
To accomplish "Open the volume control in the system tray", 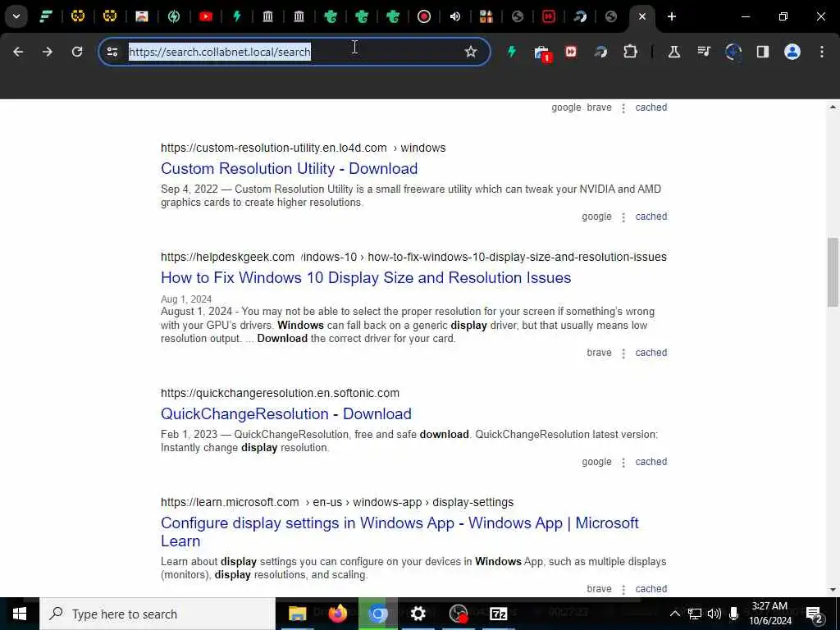I will pyautogui.click(x=714, y=614).
